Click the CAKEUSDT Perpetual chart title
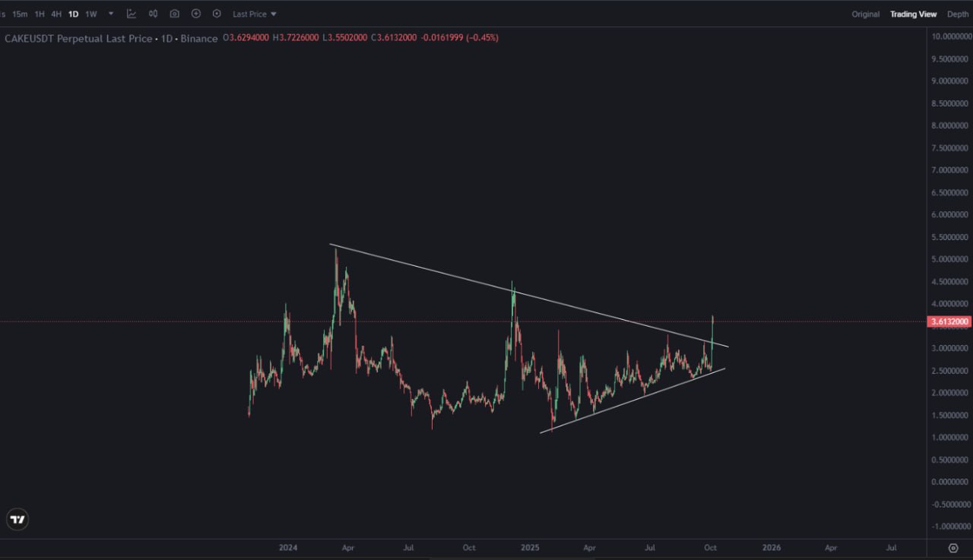Screen dimensions: 973x560 111,38
